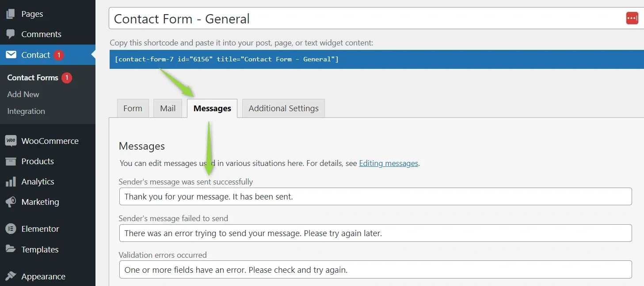Click the Analytics bar chart icon

(11, 181)
